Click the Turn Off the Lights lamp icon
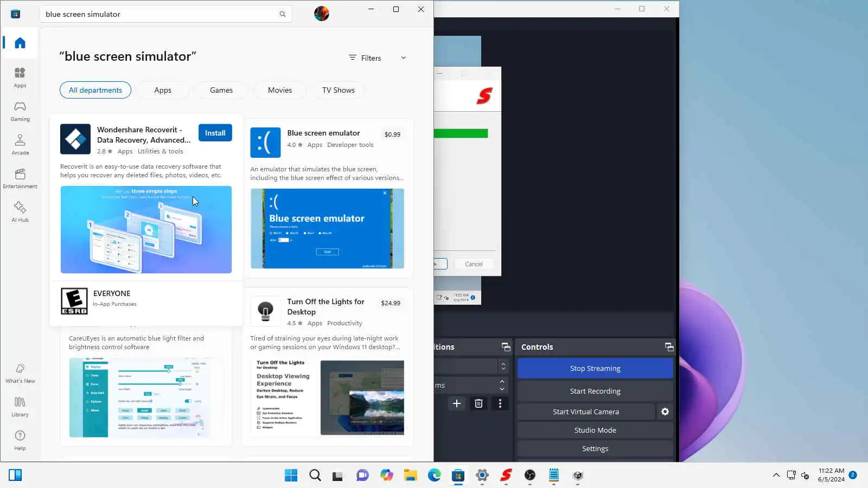Viewport: 868px width, 488px height. [x=265, y=311]
